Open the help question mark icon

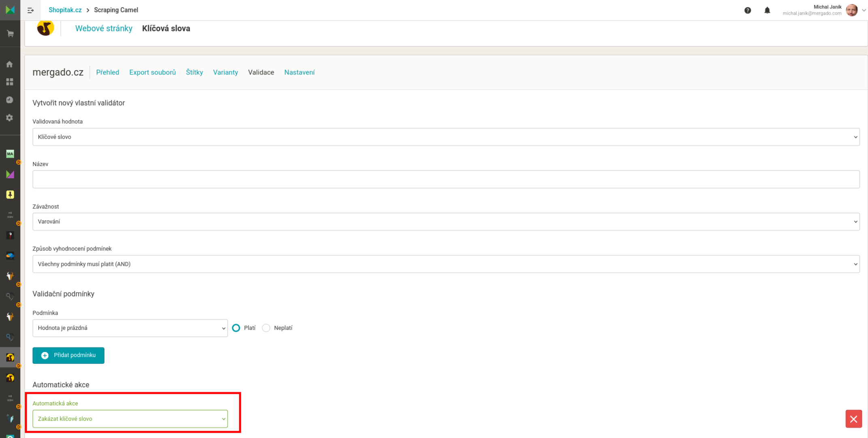747,10
